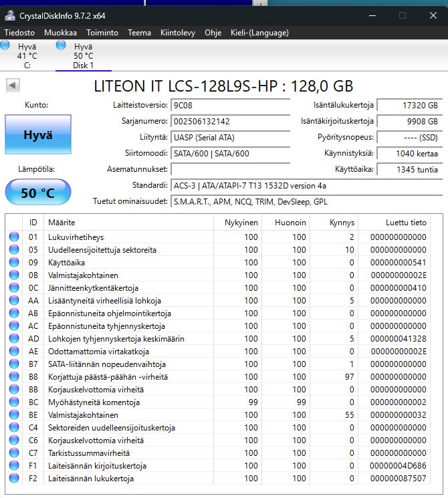Click the Luettu tieto column header
This screenshot has height=498, width=448.
coord(394,223)
